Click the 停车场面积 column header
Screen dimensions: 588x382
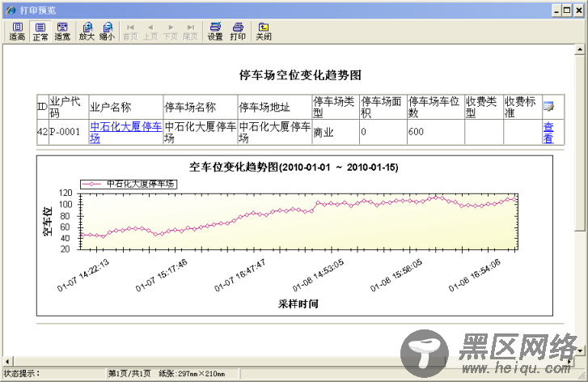point(382,107)
